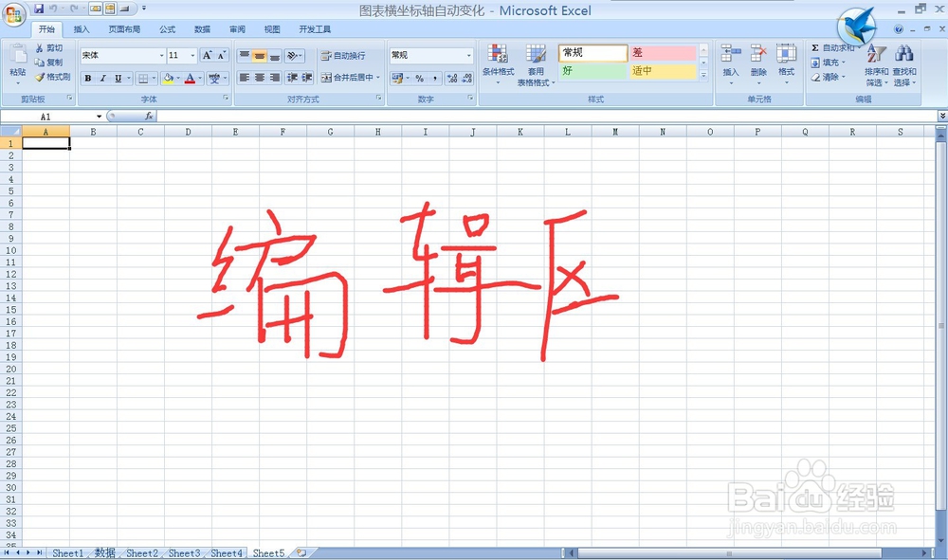Open the Sheet3 worksheet tab
The width and height of the screenshot is (948, 560).
[185, 552]
